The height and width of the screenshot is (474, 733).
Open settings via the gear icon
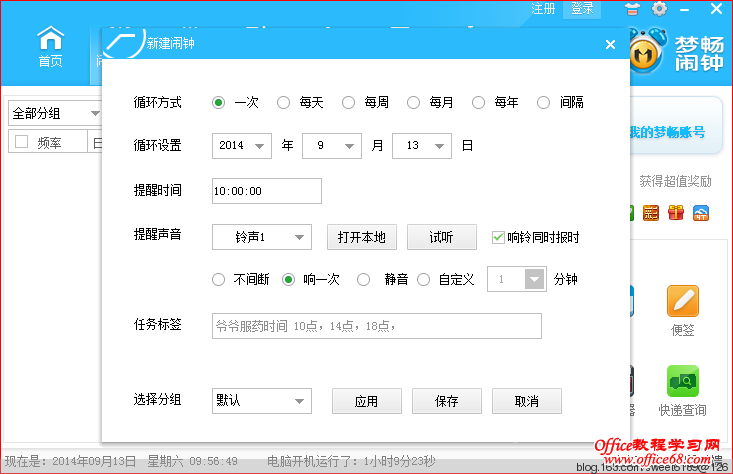click(x=660, y=9)
